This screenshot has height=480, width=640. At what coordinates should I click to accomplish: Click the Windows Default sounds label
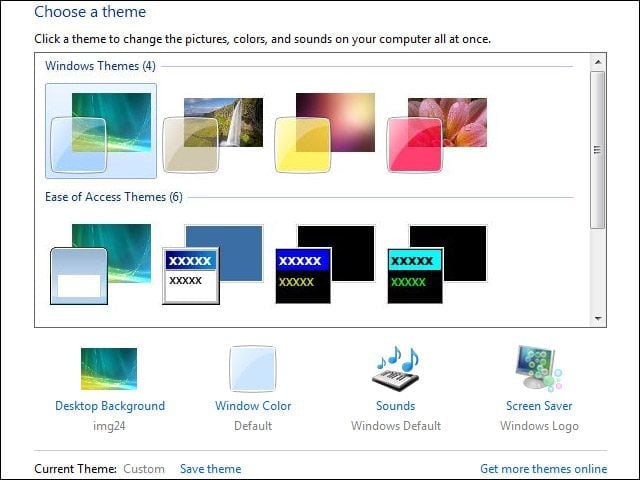[x=396, y=426]
